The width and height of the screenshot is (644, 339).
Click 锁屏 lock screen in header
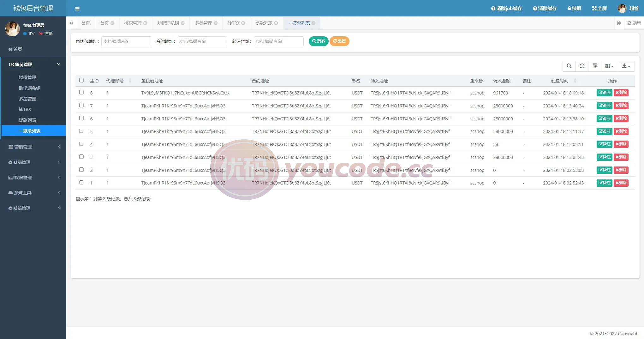pos(574,9)
